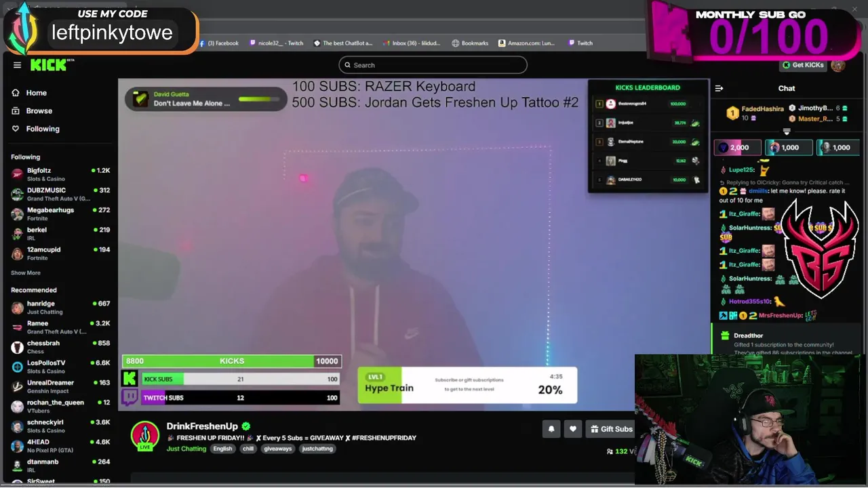Click the album art for Don't Leave Me Alone

(140, 99)
